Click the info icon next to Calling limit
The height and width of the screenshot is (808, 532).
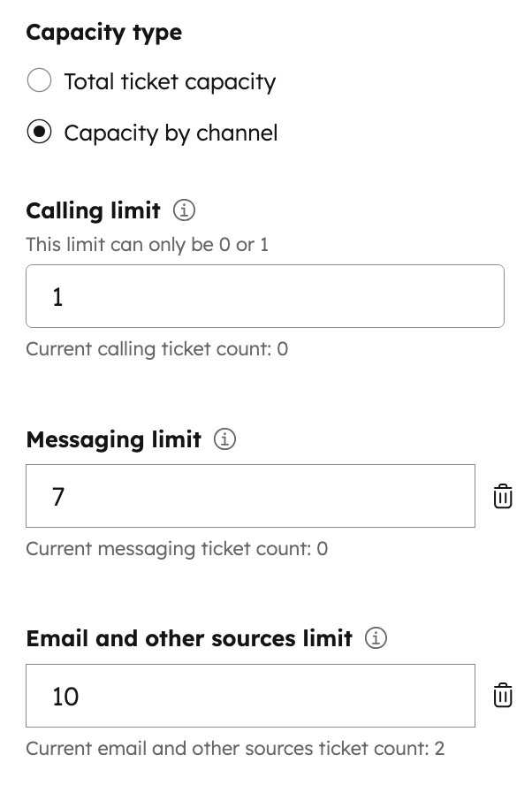point(184,210)
